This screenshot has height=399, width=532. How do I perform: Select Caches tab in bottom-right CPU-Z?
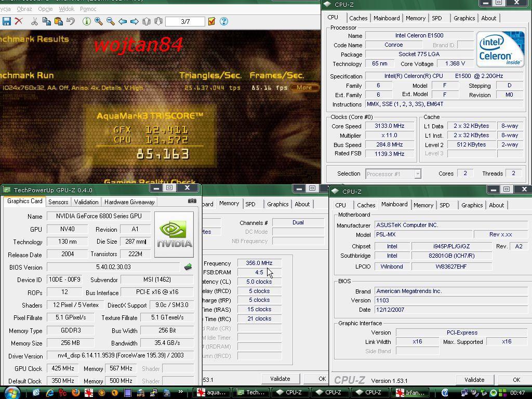366,205
